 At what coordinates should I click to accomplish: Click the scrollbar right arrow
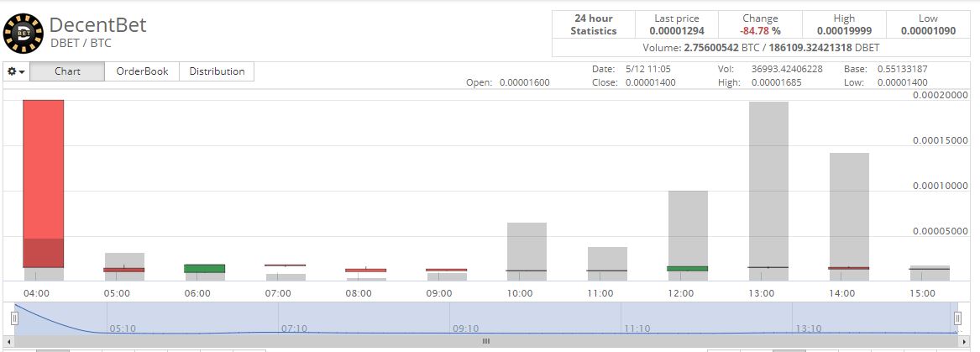pos(963,341)
